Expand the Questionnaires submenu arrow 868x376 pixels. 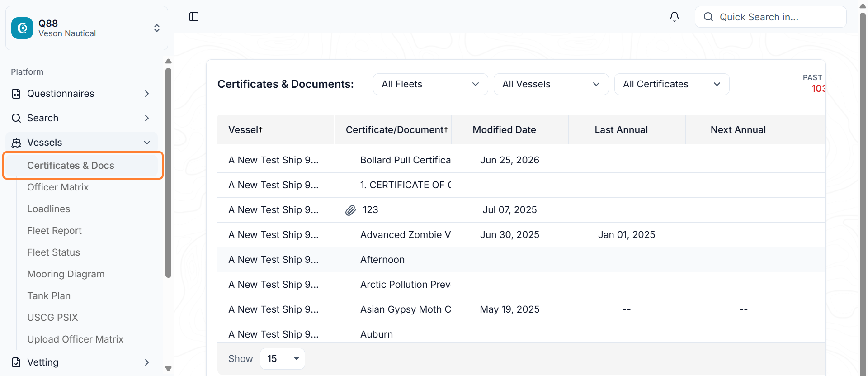[x=147, y=94]
